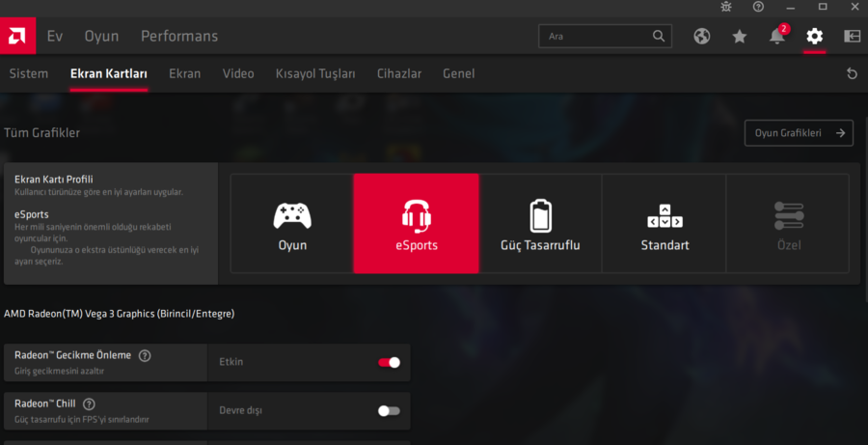Click the Etkin status text
Image resolution: width=868 pixels, height=445 pixels.
point(231,362)
